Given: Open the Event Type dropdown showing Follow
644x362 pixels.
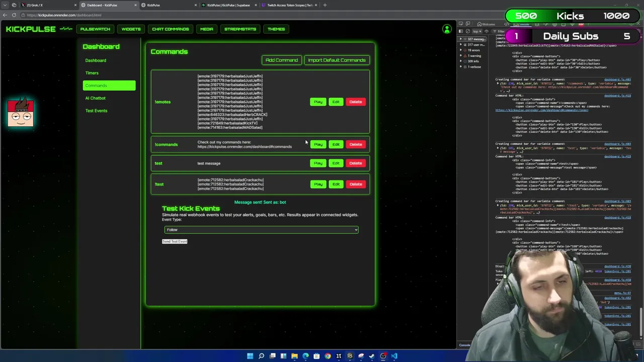Looking at the screenshot, I should (x=261, y=230).
